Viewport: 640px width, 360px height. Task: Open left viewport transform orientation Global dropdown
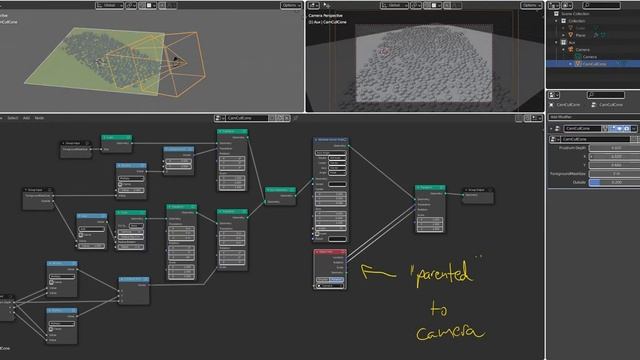pos(109,5)
